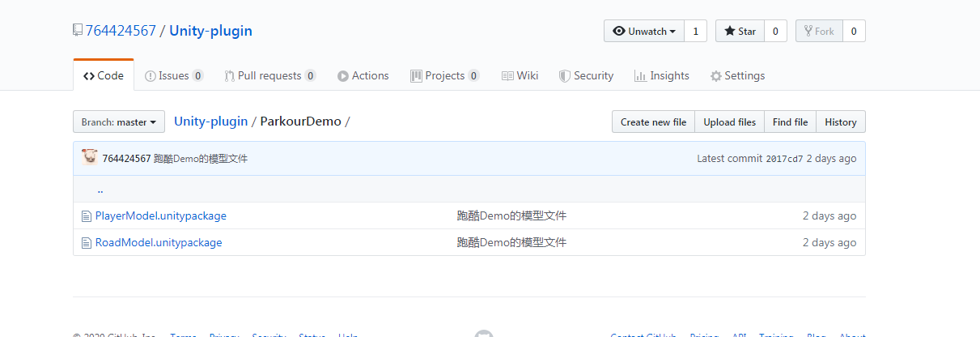Go to Unity-plugin root in breadcrumb
Screen dimensions: 980x337
pyautogui.click(x=211, y=122)
